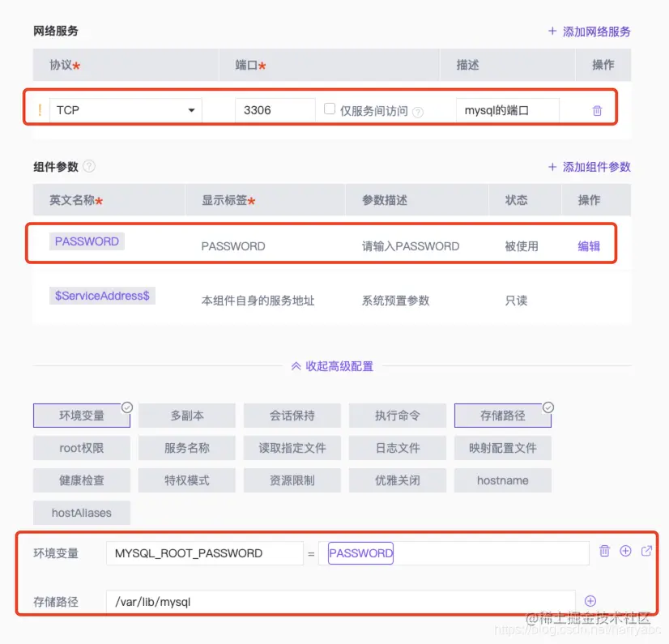Select the PASSWORD parameter tag
Image resolution: width=669 pixels, height=644 pixels.
pos(87,241)
